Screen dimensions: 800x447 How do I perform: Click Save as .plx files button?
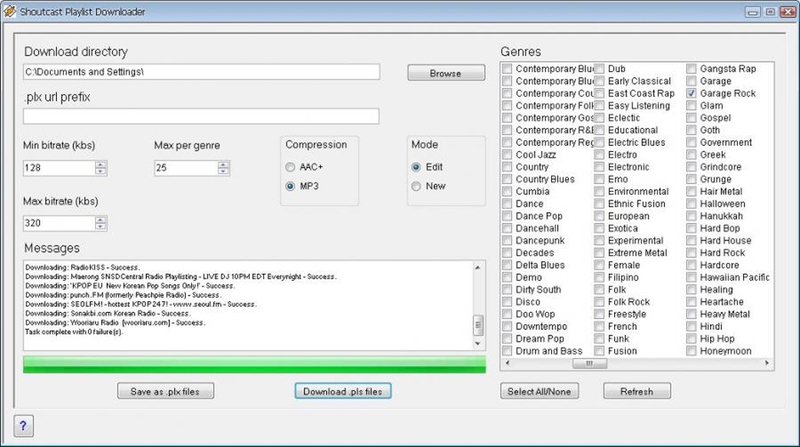165,391
